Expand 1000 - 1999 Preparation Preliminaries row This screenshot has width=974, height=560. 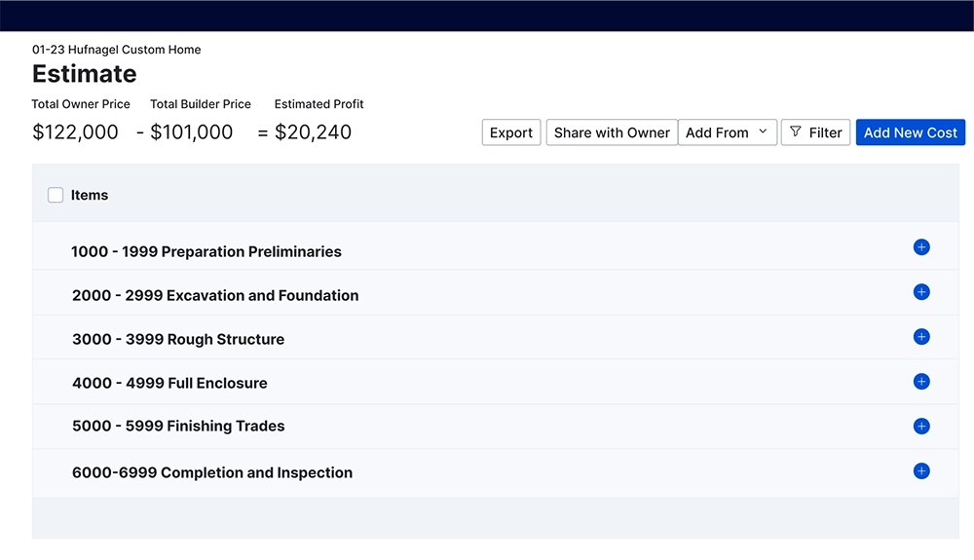495,247
